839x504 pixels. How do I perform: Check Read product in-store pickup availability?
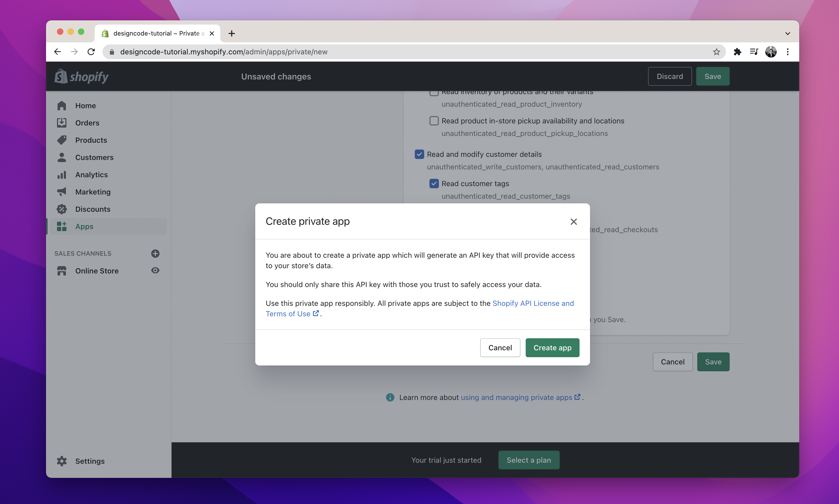[434, 121]
